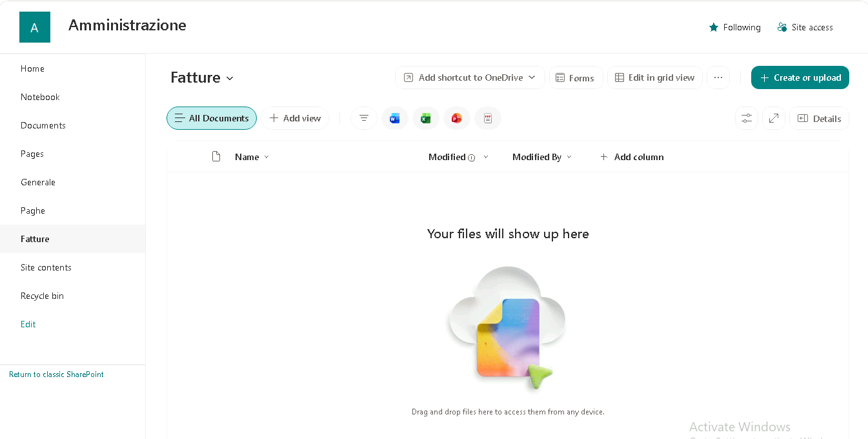868x439 pixels.
Task: Click the Edit navigation link
Action: point(28,324)
